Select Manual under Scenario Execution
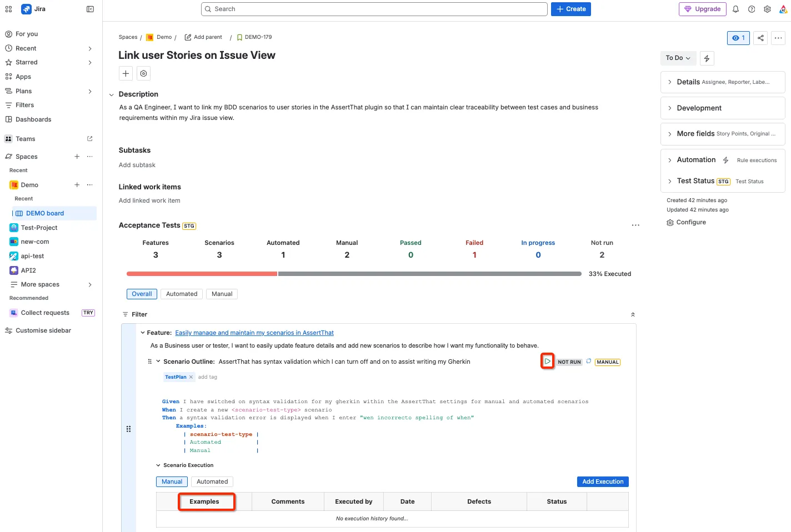 172,482
